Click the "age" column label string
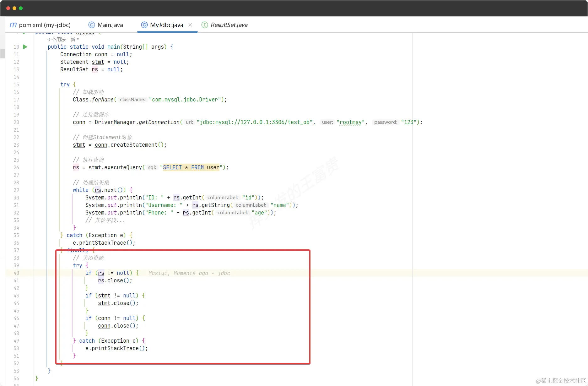This screenshot has width=588, height=386. 259,213
